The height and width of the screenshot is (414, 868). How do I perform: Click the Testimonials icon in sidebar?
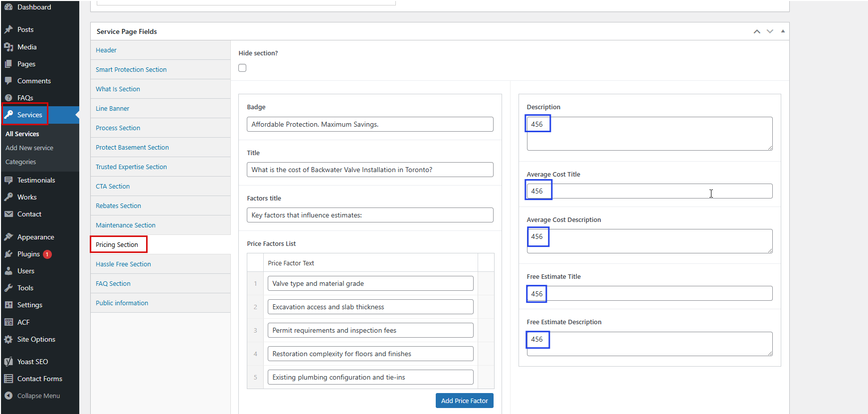8,180
